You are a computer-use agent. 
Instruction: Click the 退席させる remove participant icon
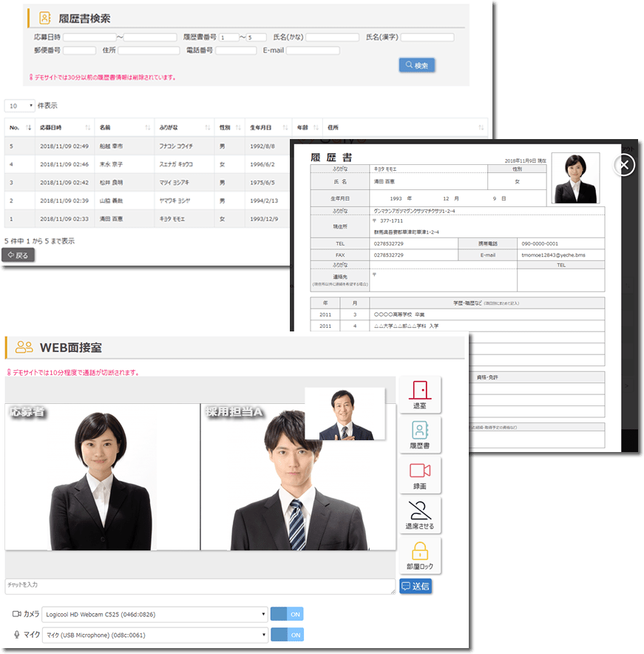pos(419,515)
